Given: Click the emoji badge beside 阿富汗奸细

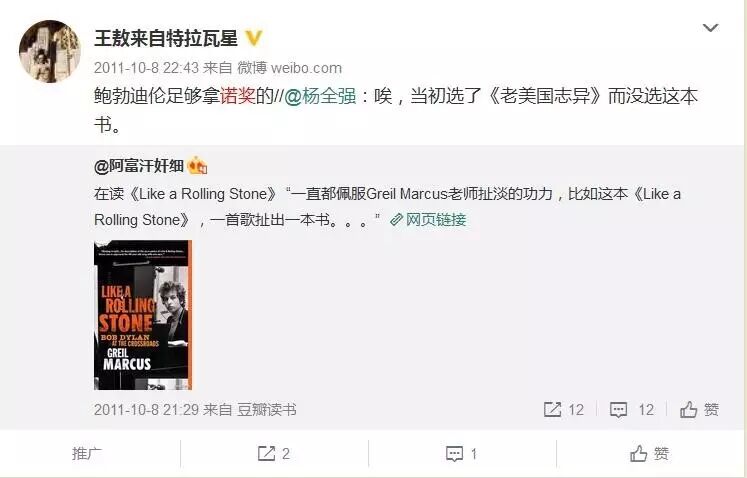Looking at the screenshot, I should pyautogui.click(x=197, y=166).
